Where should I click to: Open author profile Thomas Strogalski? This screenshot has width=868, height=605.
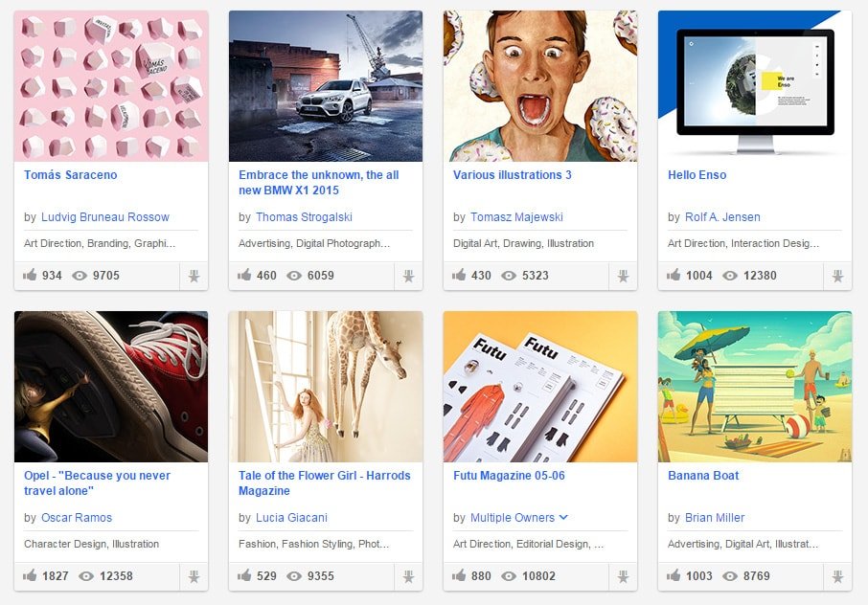tap(304, 216)
